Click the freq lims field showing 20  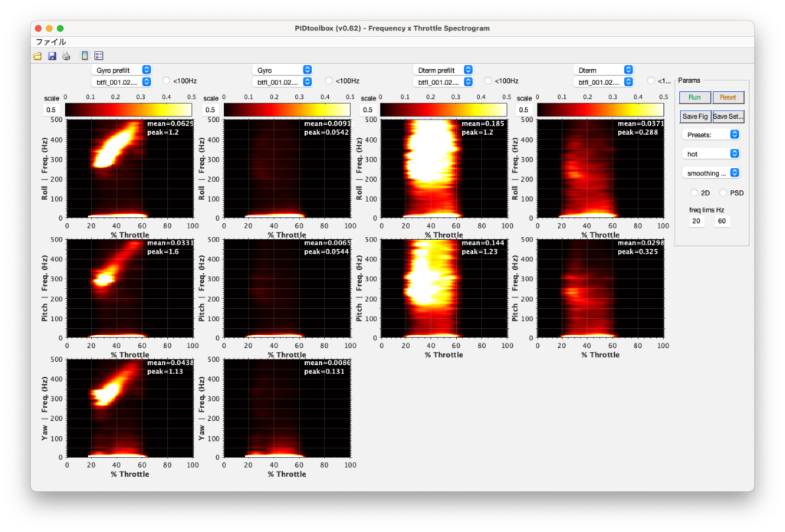(x=697, y=221)
